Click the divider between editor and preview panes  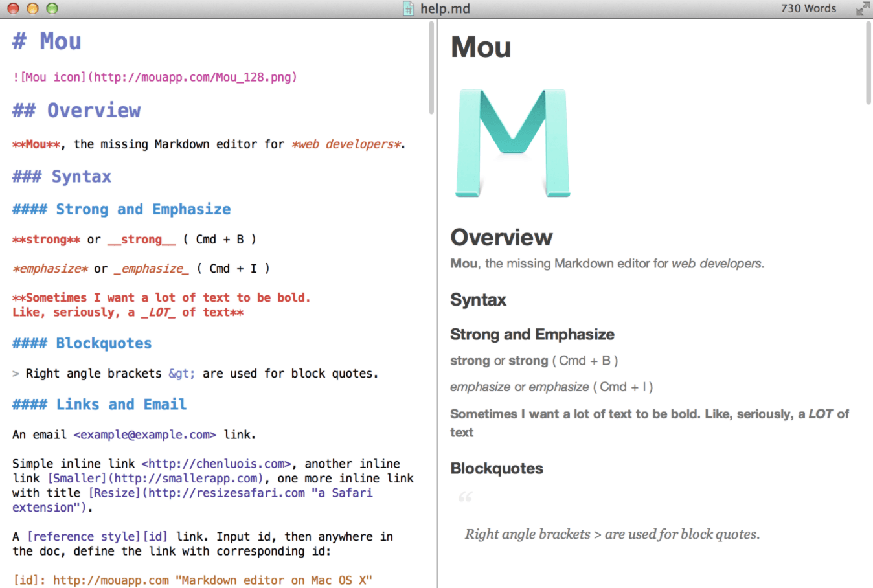coord(438,291)
